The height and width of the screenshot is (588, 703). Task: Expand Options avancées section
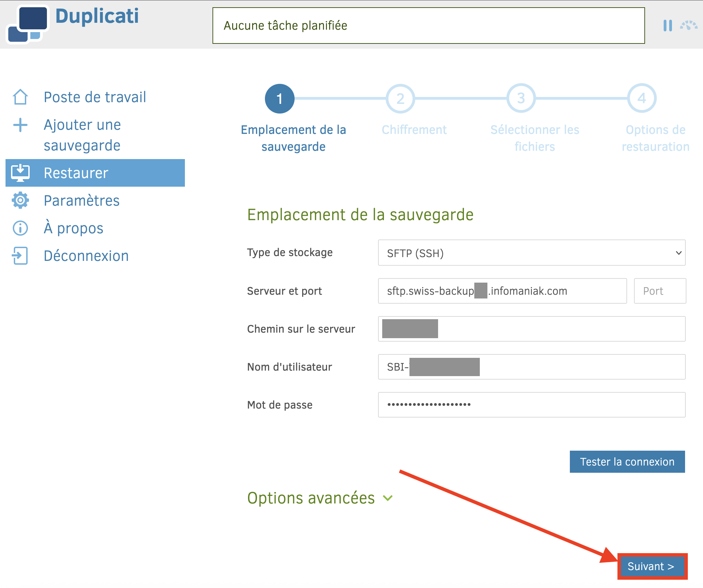(320, 498)
